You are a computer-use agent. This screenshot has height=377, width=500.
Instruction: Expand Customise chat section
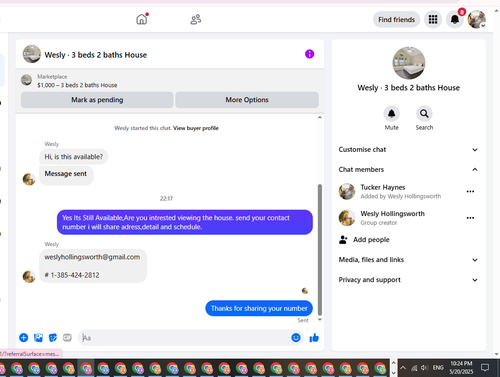408,150
